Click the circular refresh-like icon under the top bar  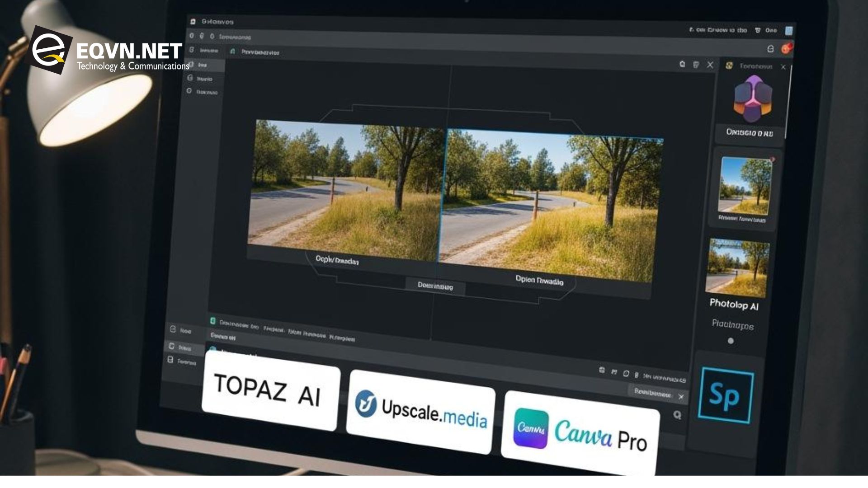tap(770, 49)
